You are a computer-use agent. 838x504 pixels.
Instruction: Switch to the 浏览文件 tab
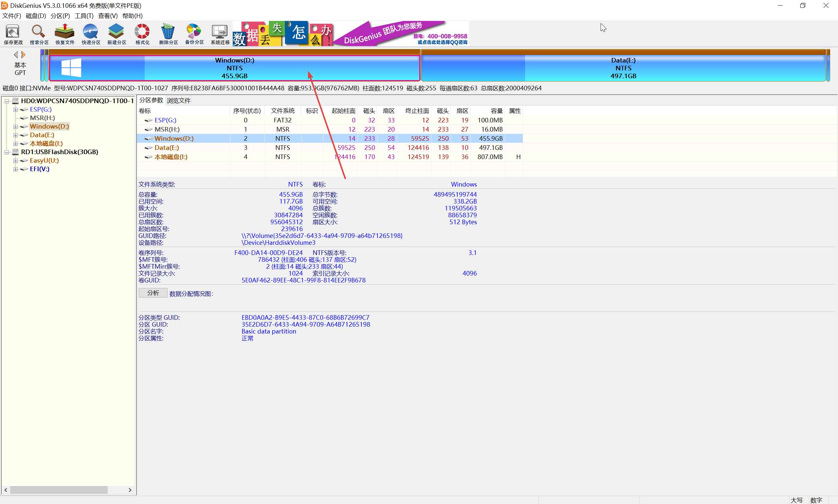click(178, 101)
